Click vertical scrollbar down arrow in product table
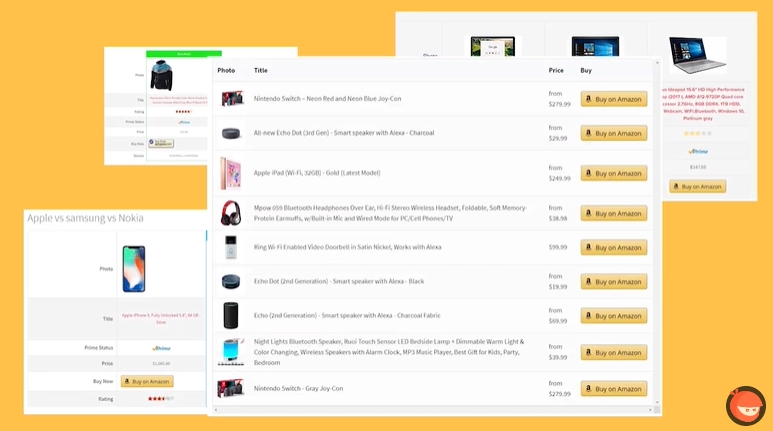Screen dimensions: 773x431 657,403
